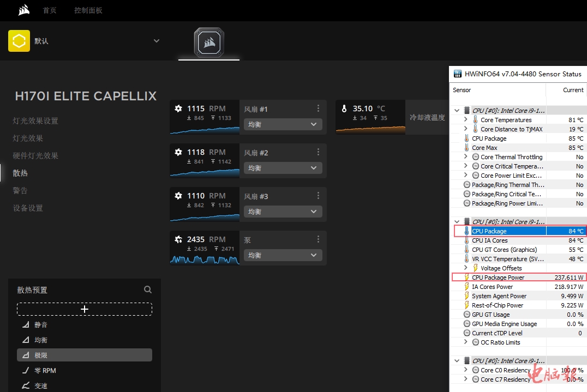Viewport: 587px width, 392px height.
Task: Open the three-dot menu for 风扇 #1
Action: pos(319,108)
